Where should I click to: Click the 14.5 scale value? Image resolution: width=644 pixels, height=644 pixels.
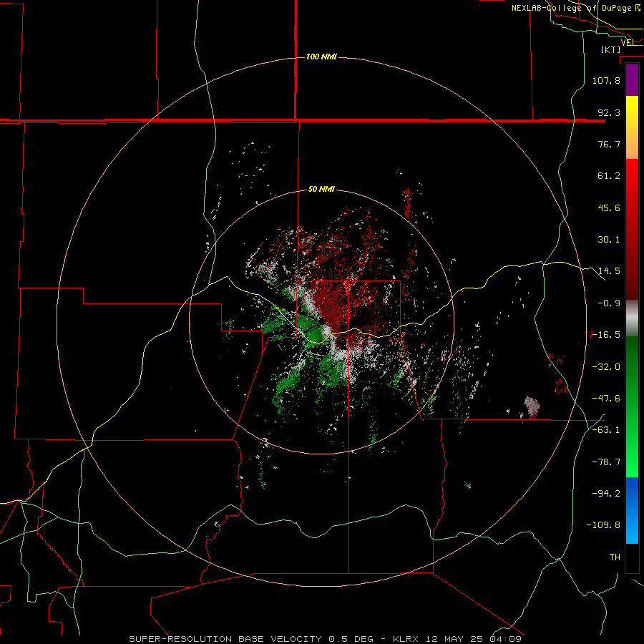[x=609, y=271]
